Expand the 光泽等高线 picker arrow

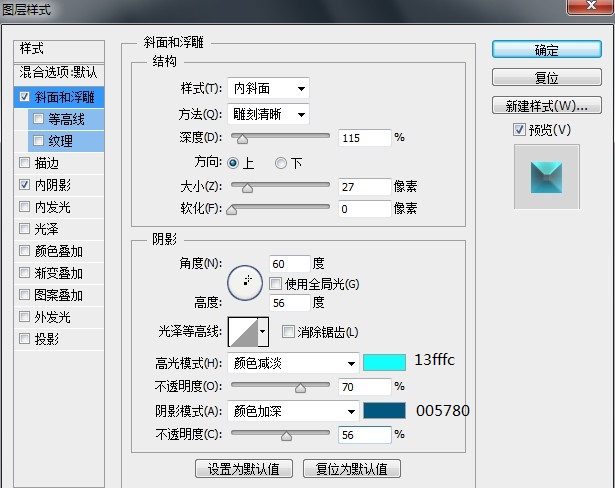click(x=263, y=332)
